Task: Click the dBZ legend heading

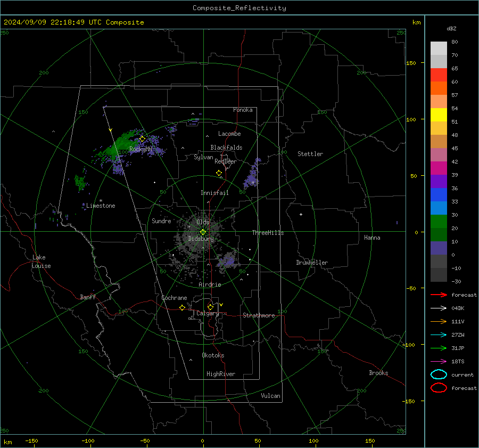Action: pyautogui.click(x=451, y=28)
